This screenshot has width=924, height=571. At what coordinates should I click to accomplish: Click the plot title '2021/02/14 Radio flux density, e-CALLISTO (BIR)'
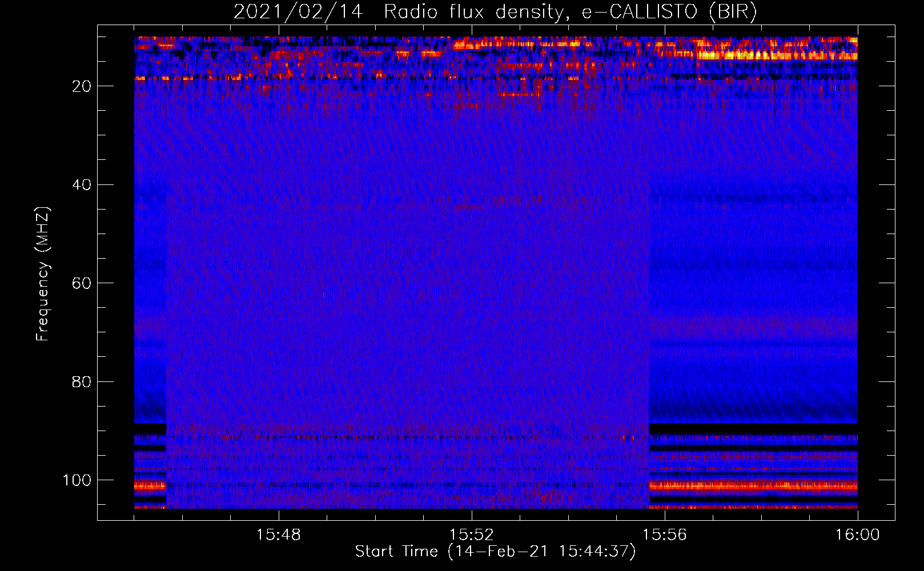tap(495, 11)
